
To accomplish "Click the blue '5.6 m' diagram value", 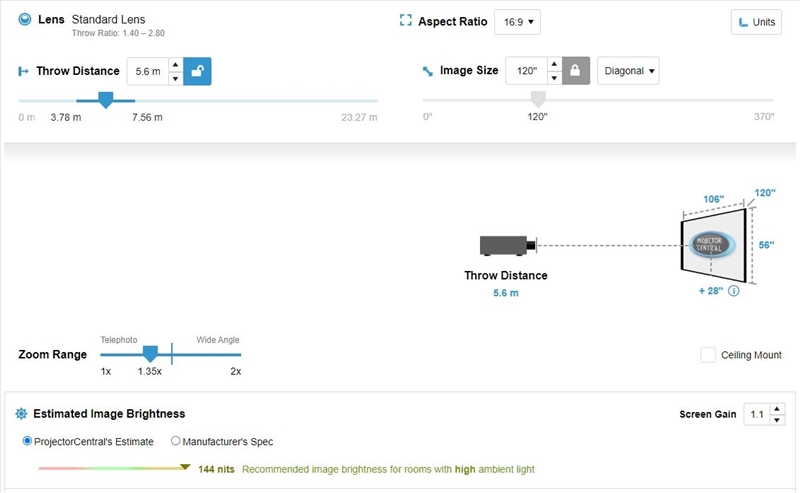I will coord(506,293).
